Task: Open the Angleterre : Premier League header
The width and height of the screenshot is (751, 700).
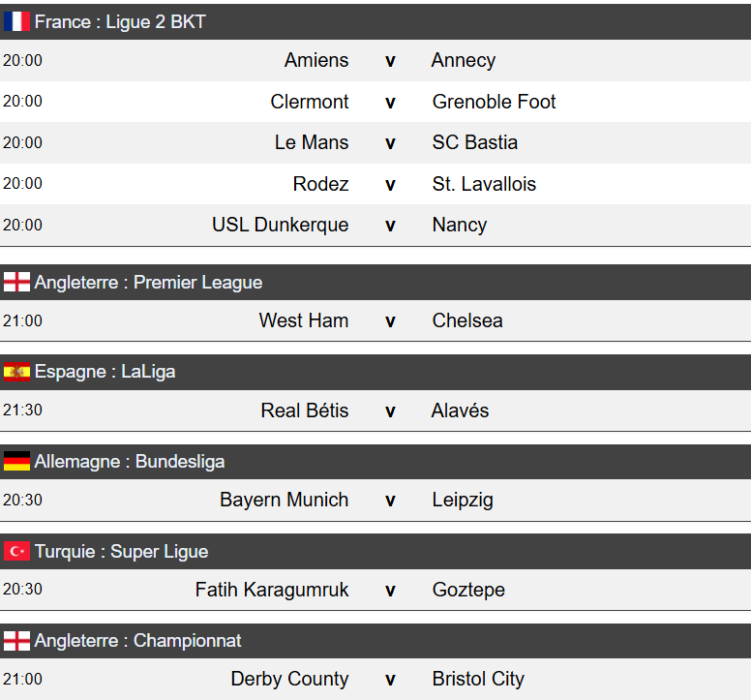Action: (x=148, y=283)
